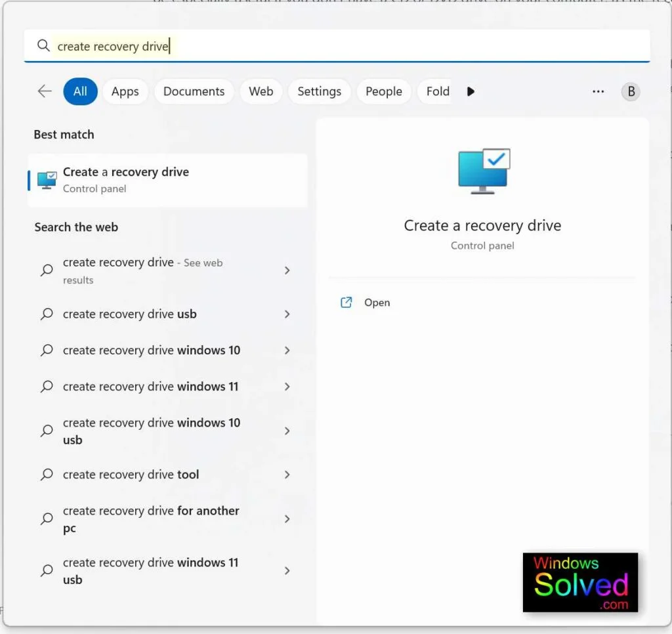
Task: Expand chevron for 'create recovery drive for another pc'
Action: pos(287,519)
